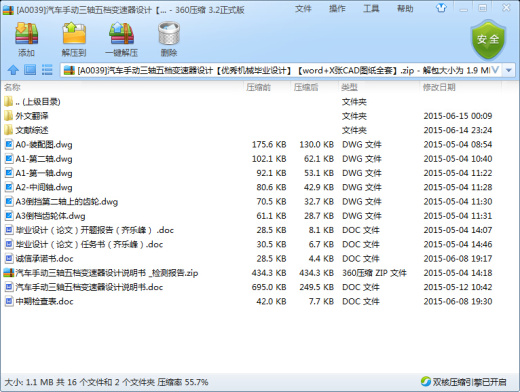Image resolution: width=520 pixels, height=392 pixels.
Task: Open the 工具 menu
Action: point(371,9)
